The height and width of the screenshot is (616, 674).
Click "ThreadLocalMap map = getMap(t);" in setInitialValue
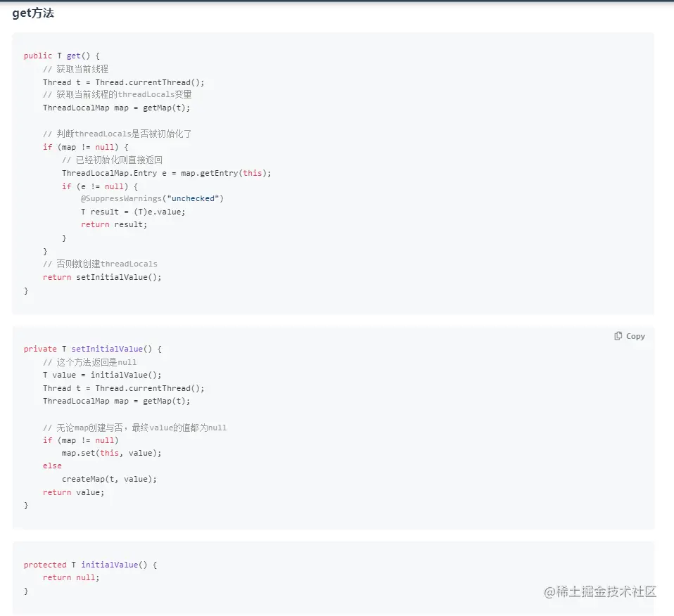tap(116, 402)
